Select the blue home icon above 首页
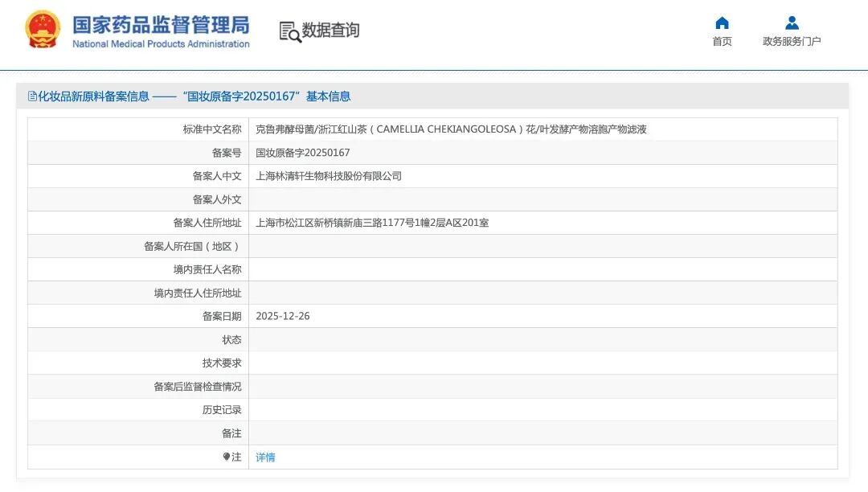 click(x=721, y=22)
